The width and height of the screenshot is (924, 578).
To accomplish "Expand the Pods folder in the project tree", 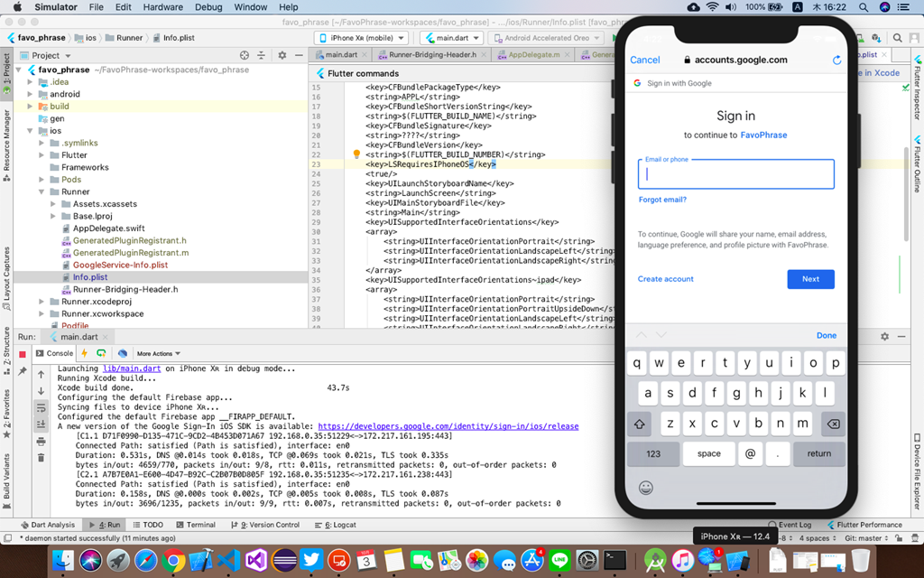I will pyautogui.click(x=42, y=180).
